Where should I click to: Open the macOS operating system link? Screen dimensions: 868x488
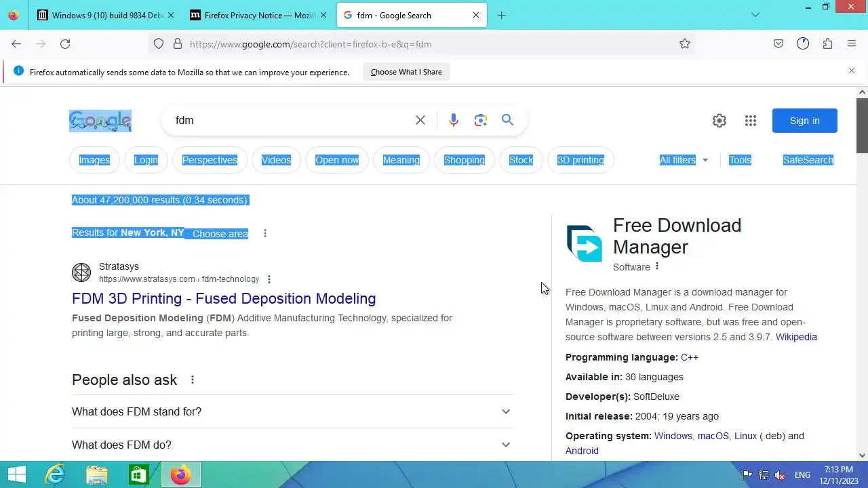[713, 436]
